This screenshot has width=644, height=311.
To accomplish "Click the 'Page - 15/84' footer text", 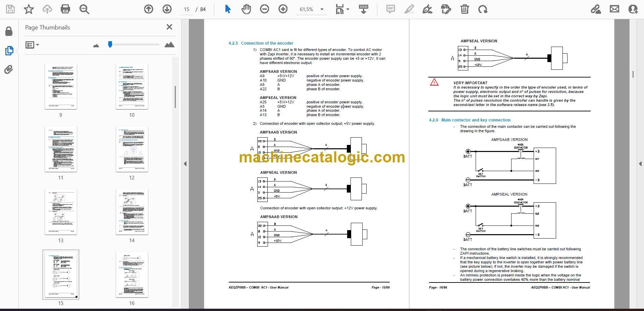I will 380,288.
